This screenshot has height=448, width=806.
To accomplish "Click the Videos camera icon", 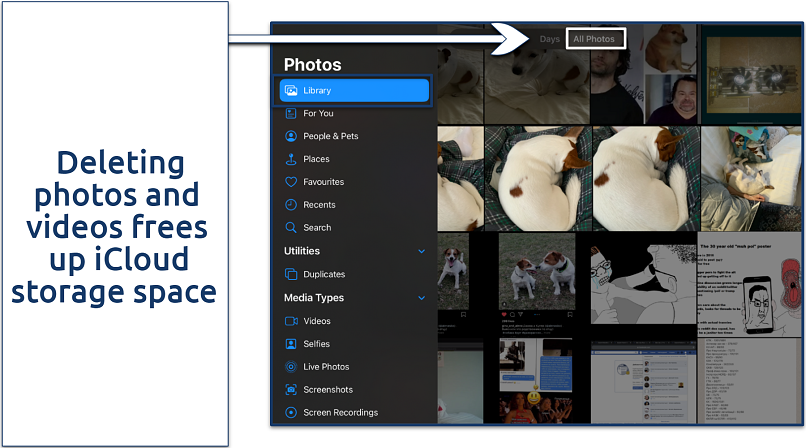I will [291, 321].
